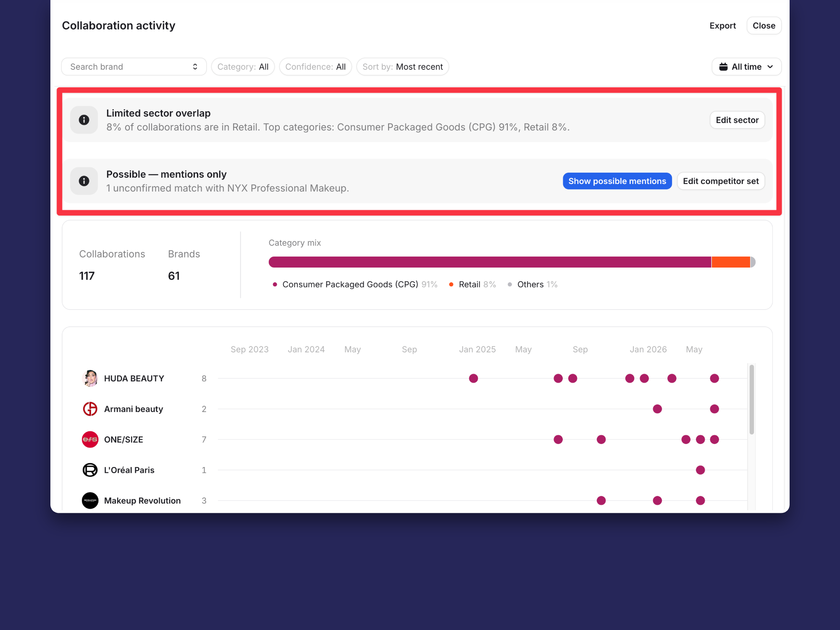Viewport: 840px width, 630px height.
Task: Click the Collaborations count 117
Action: (87, 276)
